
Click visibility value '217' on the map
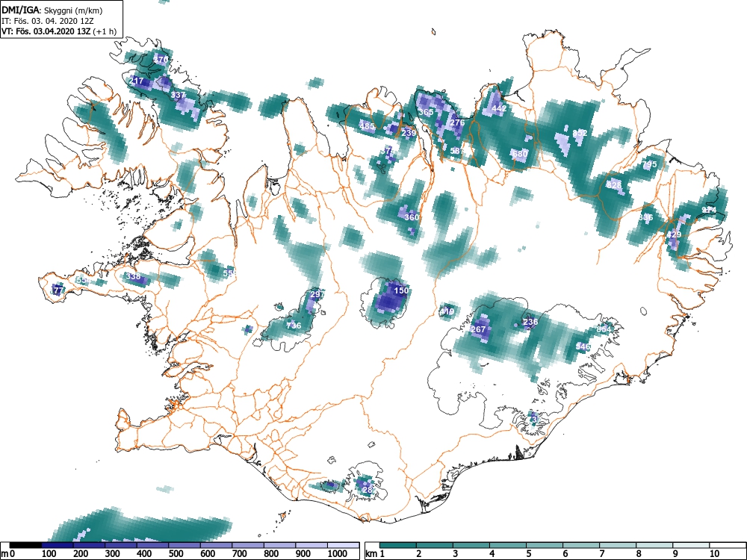[x=136, y=81]
